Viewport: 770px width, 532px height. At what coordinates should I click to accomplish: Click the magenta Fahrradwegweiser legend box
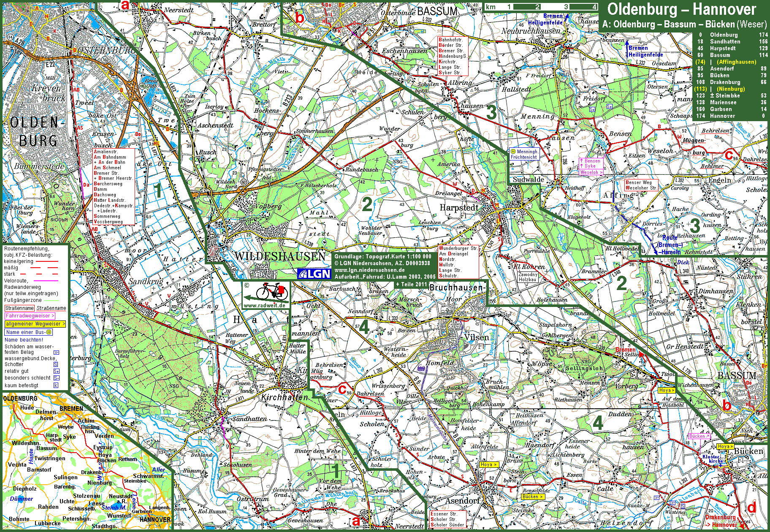pos(30,316)
